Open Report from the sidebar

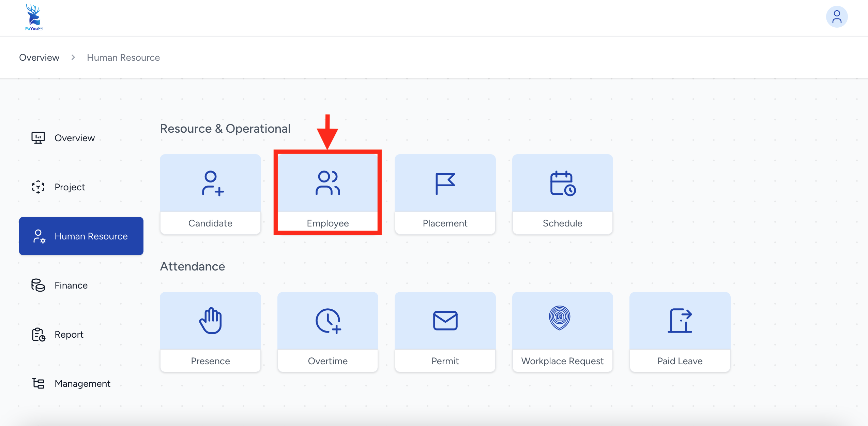[x=69, y=335]
